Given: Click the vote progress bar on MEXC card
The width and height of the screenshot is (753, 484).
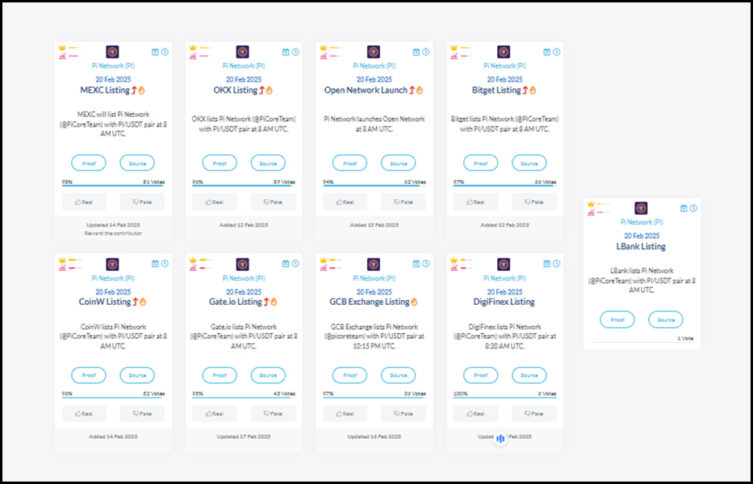Looking at the screenshot, I should pyautogui.click(x=113, y=185).
